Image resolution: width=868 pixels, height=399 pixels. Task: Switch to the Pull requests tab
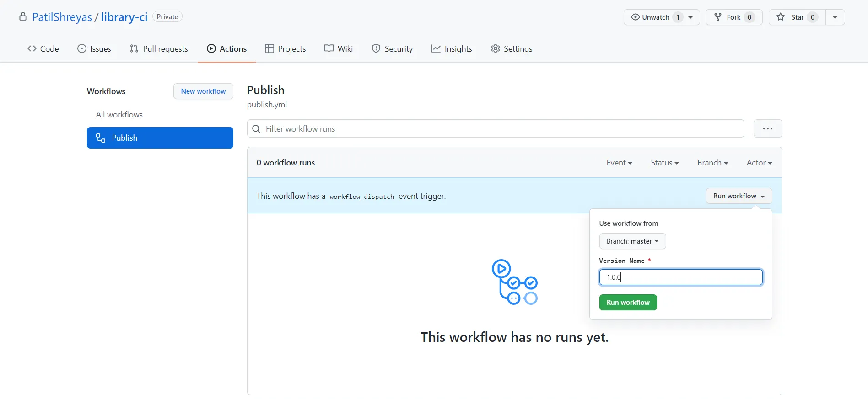(159, 49)
